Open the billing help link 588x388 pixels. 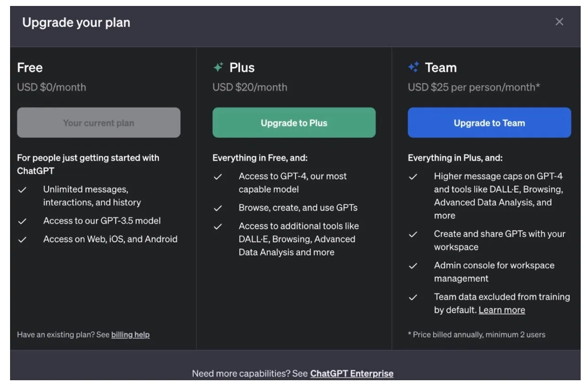[x=130, y=334]
